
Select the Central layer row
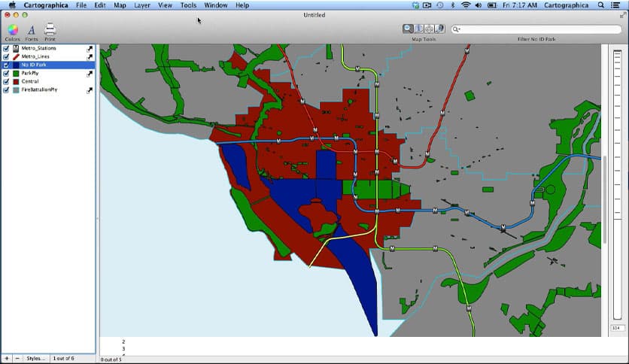pos(48,82)
